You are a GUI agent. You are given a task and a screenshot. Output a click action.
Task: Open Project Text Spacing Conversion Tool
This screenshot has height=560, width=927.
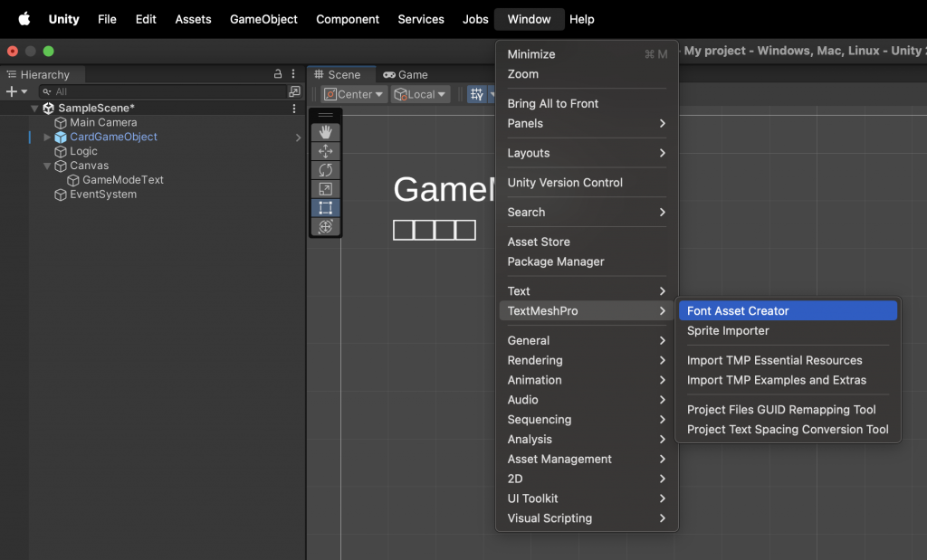coord(788,430)
